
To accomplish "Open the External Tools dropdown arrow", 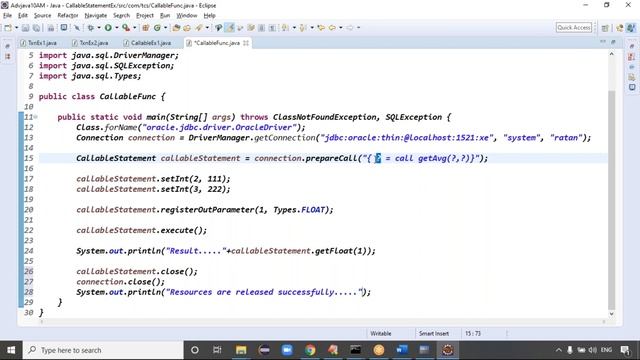I will coord(135,28).
